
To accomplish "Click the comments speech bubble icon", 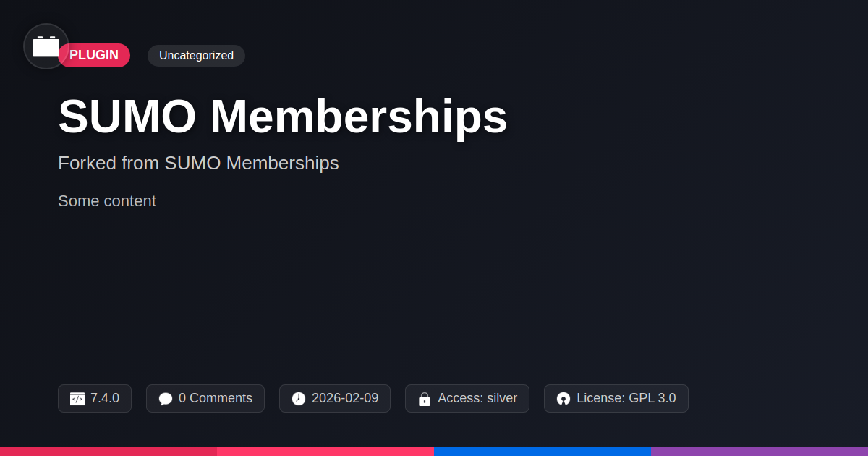I will (166, 399).
